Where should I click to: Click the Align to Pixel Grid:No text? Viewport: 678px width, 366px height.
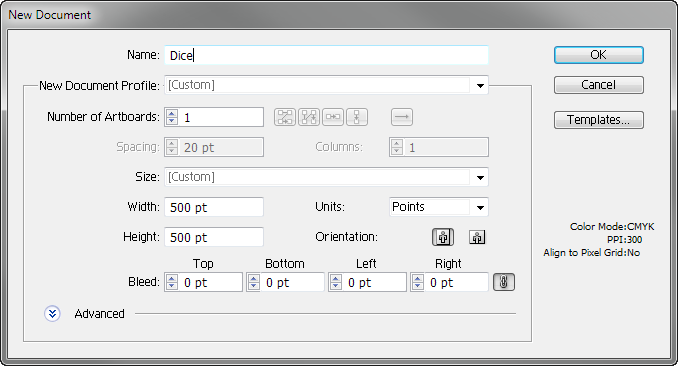[x=592, y=253]
